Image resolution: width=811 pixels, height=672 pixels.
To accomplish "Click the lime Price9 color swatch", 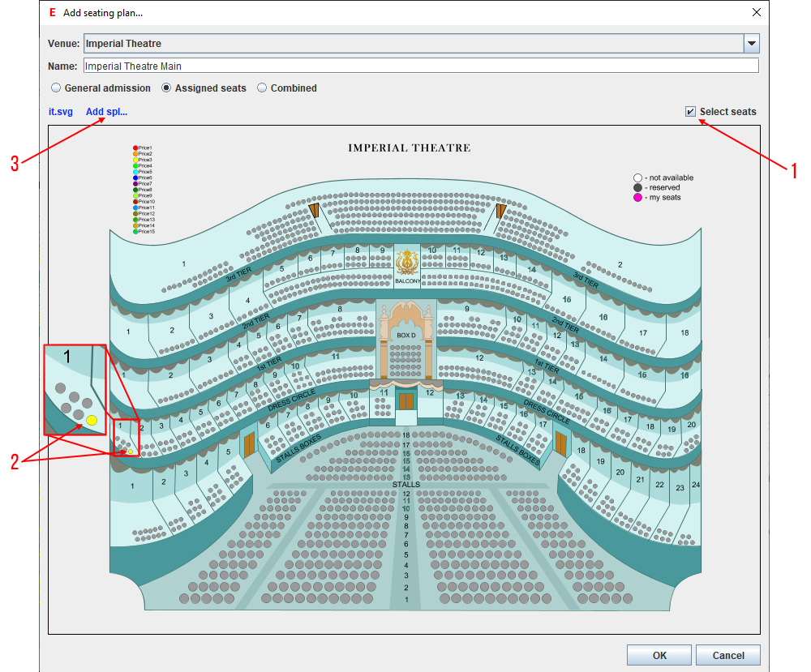I will pyautogui.click(x=135, y=195).
